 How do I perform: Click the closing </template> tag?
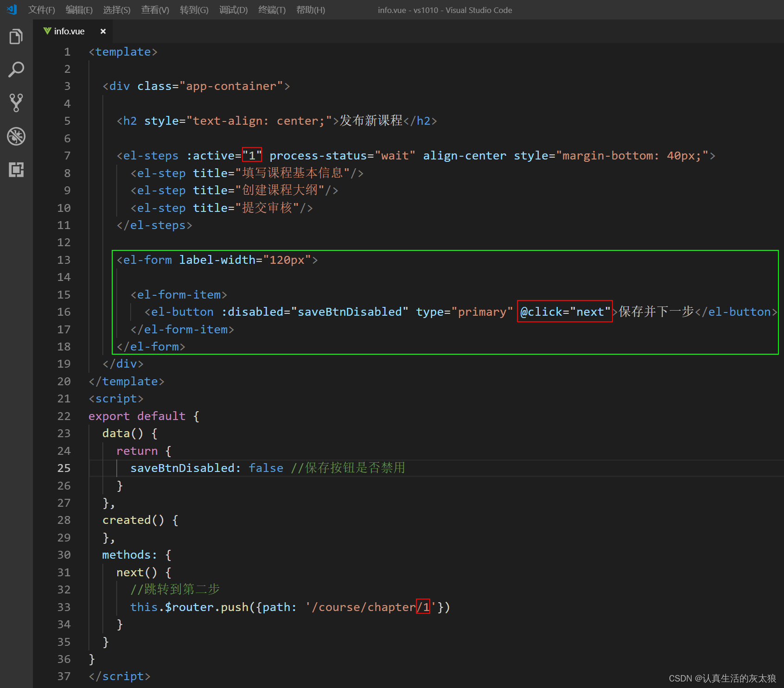[127, 382]
